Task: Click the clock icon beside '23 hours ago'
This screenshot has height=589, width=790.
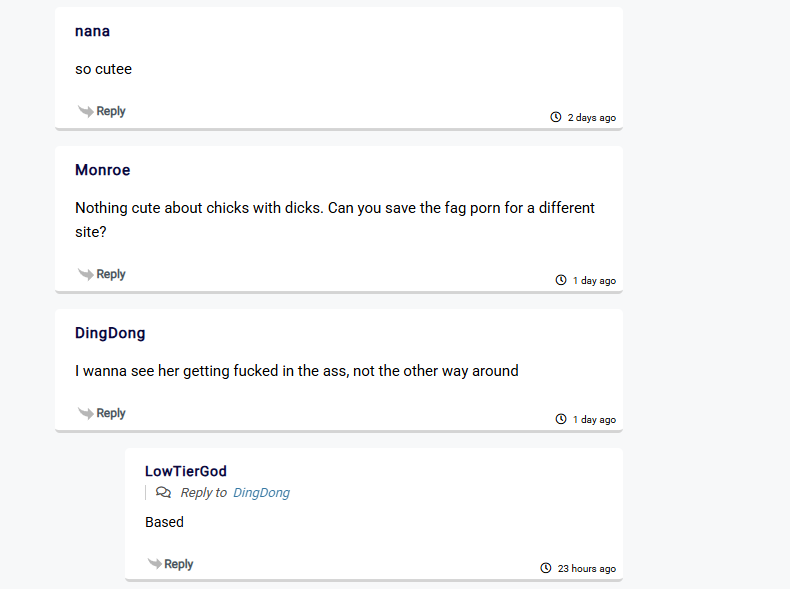Action: (546, 568)
